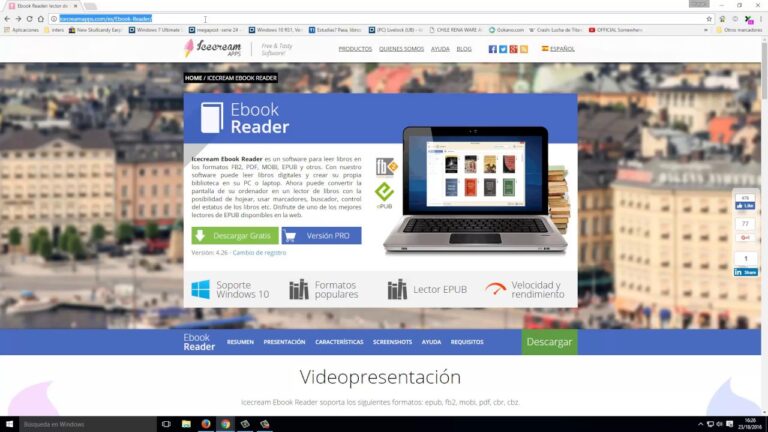Viewport: 768px width, 432px height.
Task: Click the taskbar clock and date
Action: click(x=751, y=424)
